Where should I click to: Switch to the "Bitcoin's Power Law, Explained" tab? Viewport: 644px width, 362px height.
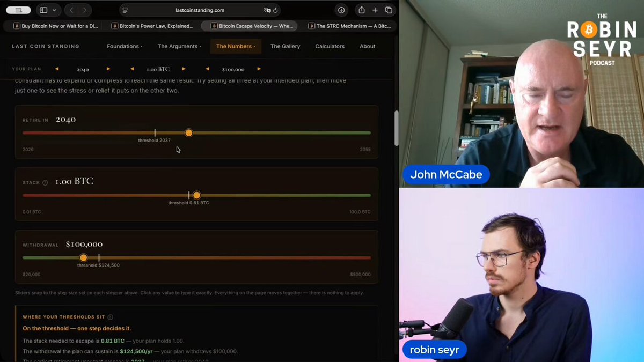point(152,26)
